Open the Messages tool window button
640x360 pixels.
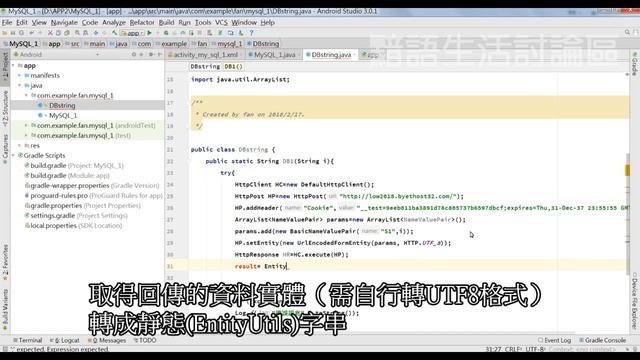[x=107, y=340]
